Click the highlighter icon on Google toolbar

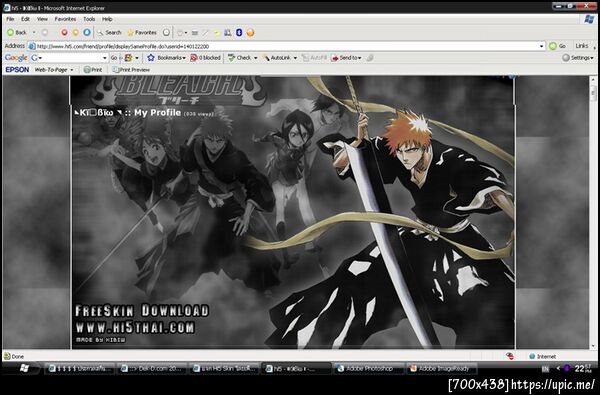[370, 58]
